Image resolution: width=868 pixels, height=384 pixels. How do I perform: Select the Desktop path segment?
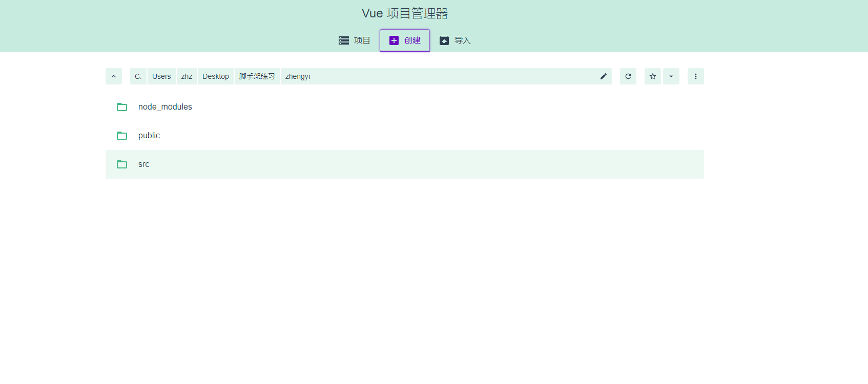tap(216, 76)
